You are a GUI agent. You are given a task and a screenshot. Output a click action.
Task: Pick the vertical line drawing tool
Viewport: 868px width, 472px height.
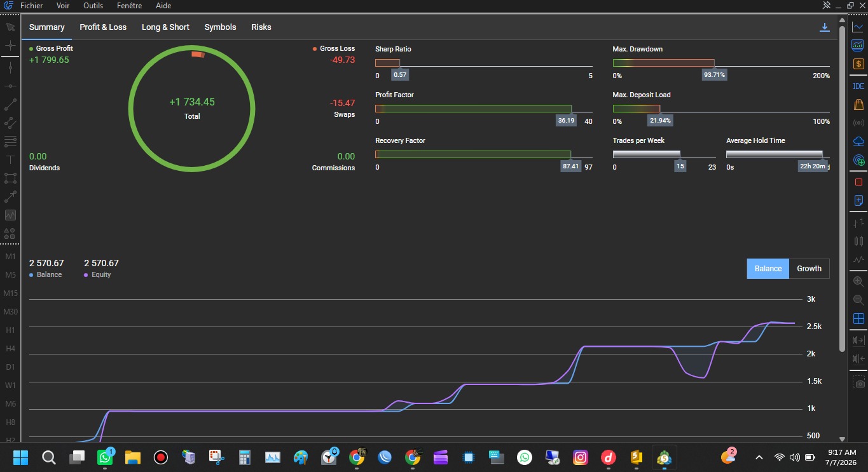[10, 67]
